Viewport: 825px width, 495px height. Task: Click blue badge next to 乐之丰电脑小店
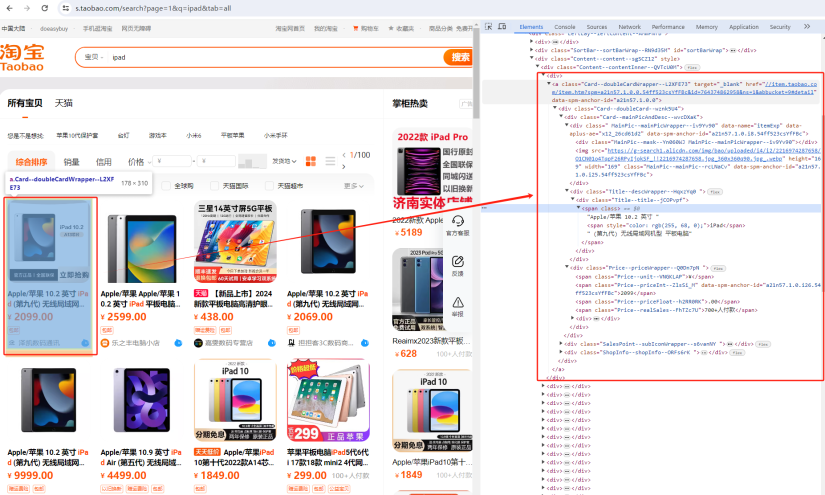click(178, 343)
